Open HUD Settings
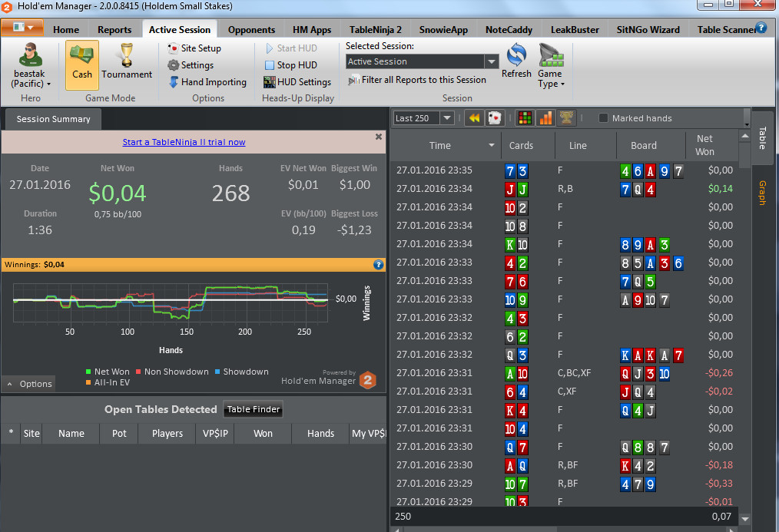Image resolution: width=779 pixels, height=532 pixels. click(x=297, y=82)
